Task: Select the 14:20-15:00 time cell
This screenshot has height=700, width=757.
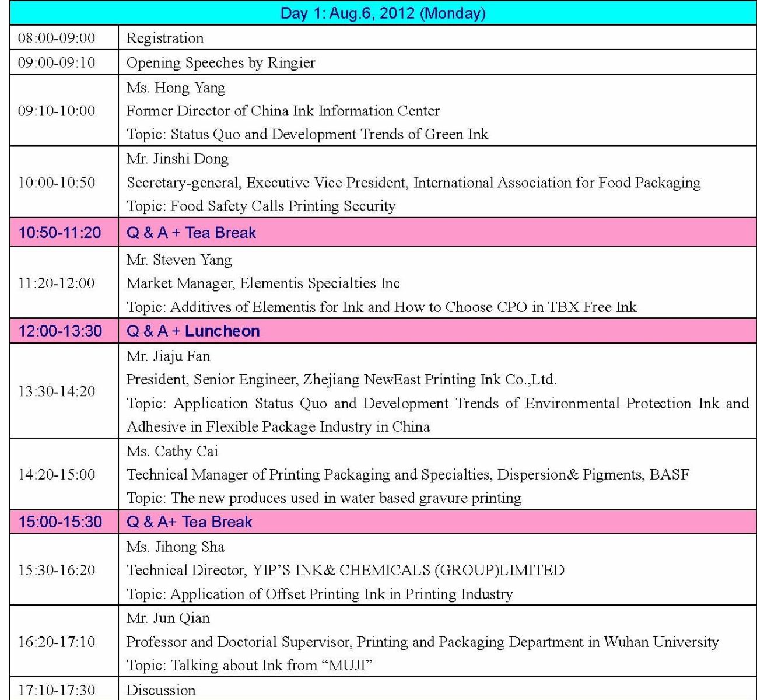Action: (x=64, y=474)
